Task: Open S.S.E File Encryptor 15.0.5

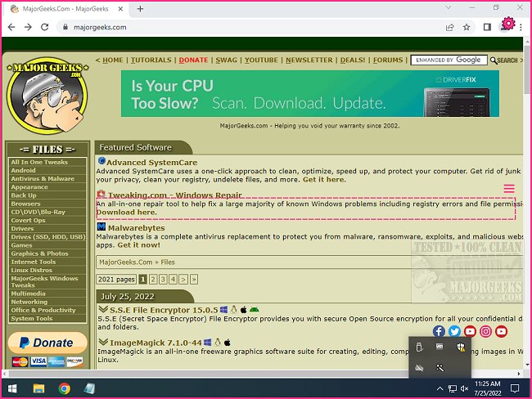Action: 164,310
